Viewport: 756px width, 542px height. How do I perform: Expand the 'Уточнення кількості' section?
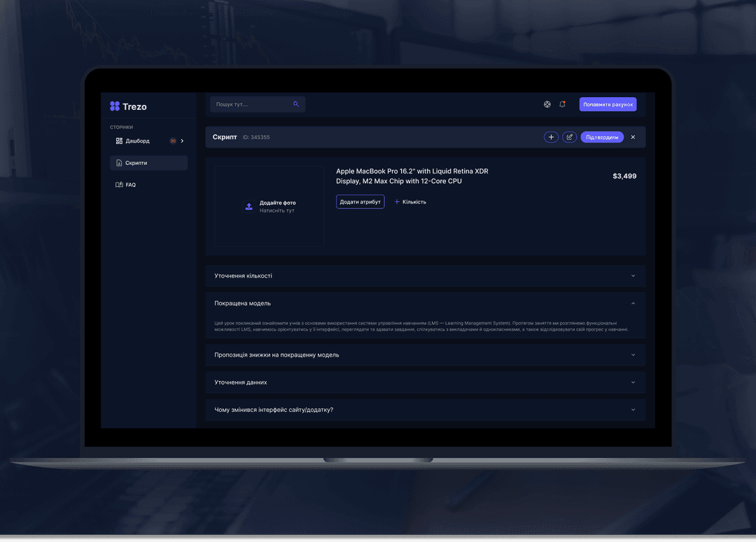click(x=633, y=276)
